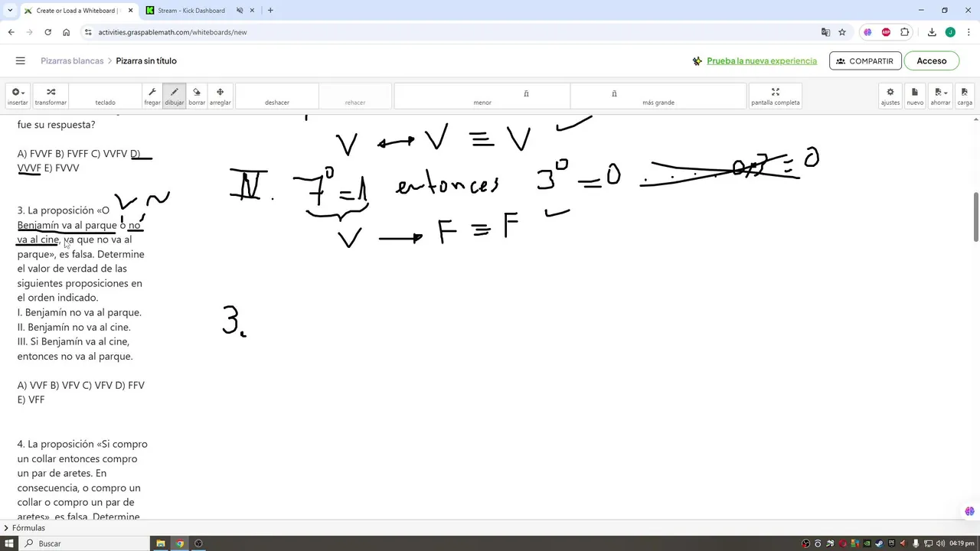980x551 pixels.
Task: Click the answer line 'A) FVVF B) FVFF C) VVFV D)'
Action: tap(78, 153)
